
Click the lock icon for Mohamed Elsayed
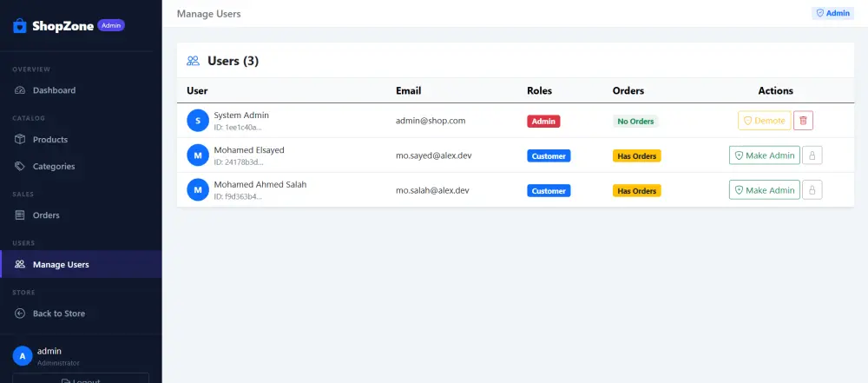coord(812,155)
